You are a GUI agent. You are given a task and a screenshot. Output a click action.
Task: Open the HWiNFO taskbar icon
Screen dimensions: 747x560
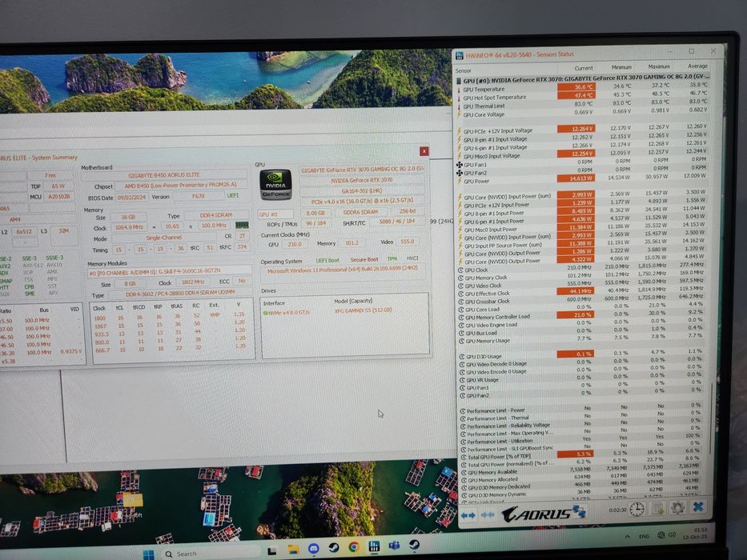pos(374,546)
